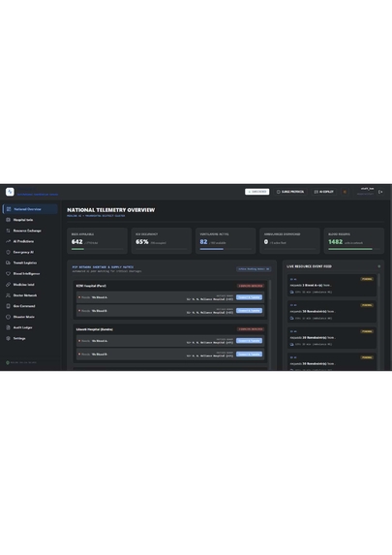Click the Blood Intelligence heart icon

[8, 273]
